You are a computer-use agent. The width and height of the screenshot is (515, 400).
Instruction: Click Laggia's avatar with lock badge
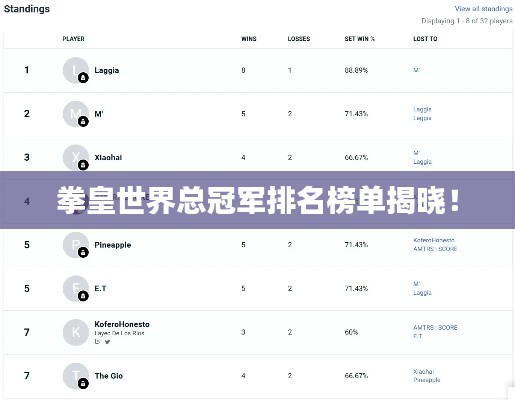76,70
